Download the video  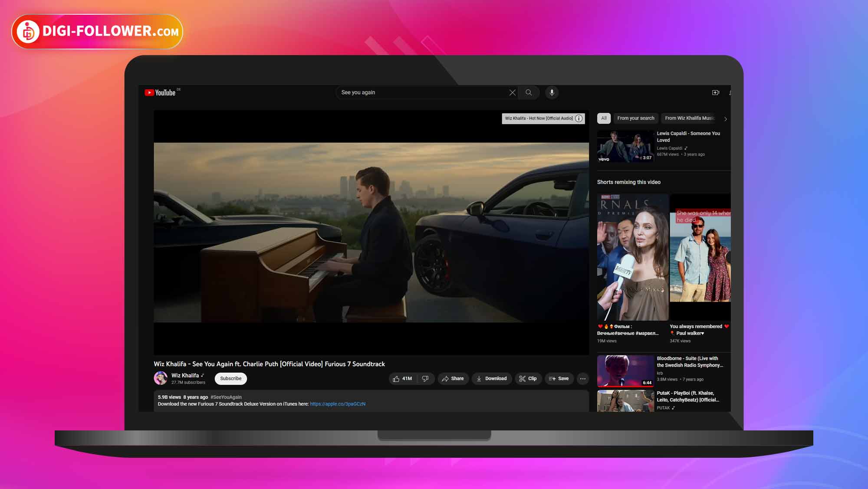click(x=492, y=379)
